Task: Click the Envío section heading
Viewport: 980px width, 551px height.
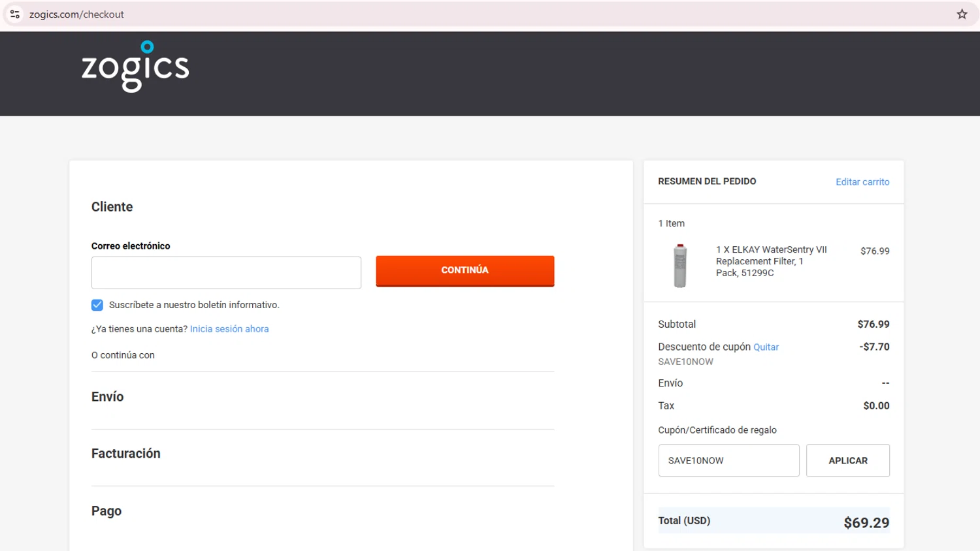Action: point(108,397)
